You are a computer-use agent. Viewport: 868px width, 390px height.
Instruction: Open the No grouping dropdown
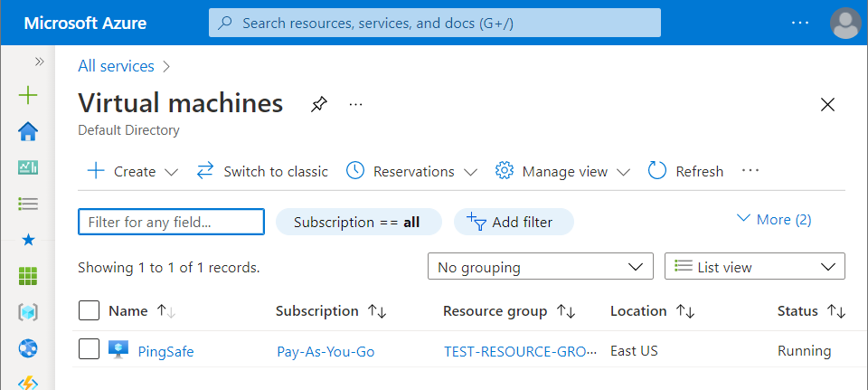(540, 267)
